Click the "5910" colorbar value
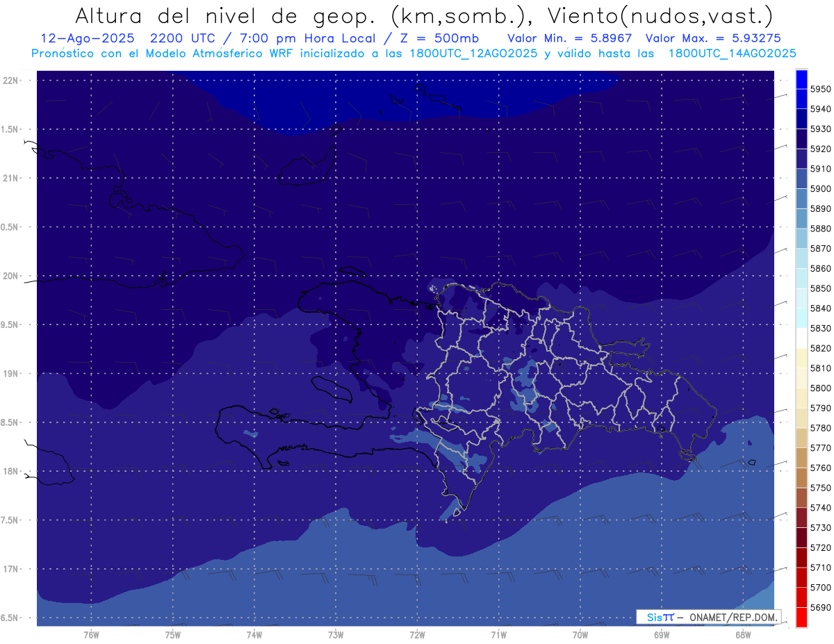The height and width of the screenshot is (644, 834). 820,169
